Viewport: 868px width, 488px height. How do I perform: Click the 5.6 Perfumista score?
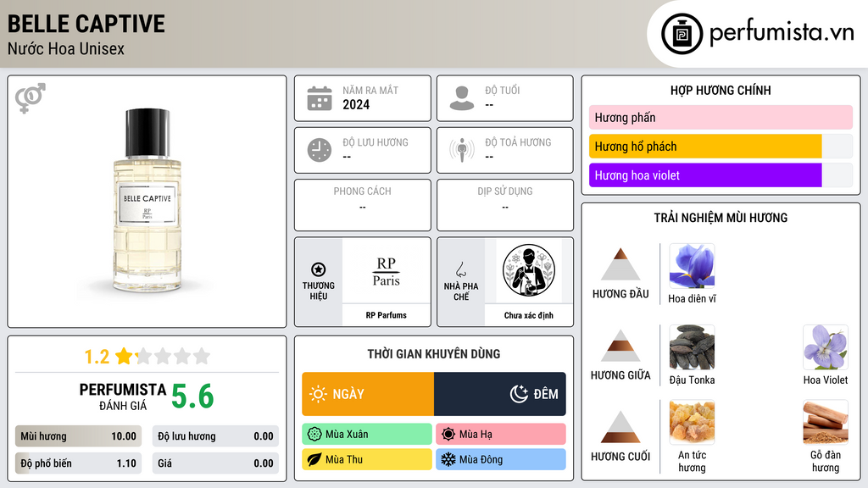[x=192, y=396]
